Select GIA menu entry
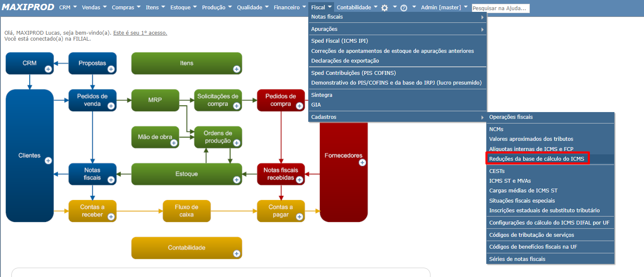Image resolution: width=644 pixels, height=277 pixels. [x=397, y=104]
